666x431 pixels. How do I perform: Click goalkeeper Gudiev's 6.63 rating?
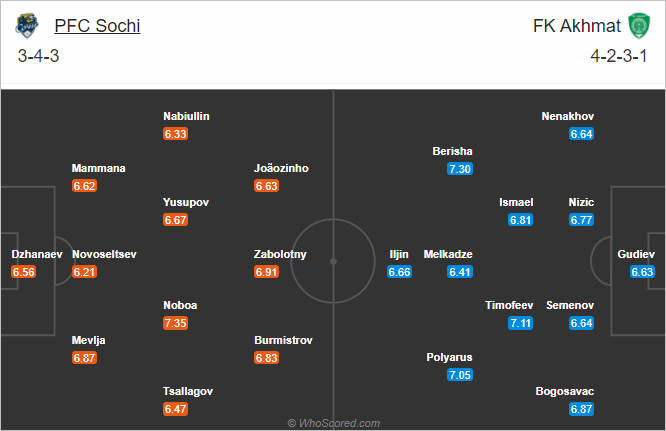[x=642, y=272]
